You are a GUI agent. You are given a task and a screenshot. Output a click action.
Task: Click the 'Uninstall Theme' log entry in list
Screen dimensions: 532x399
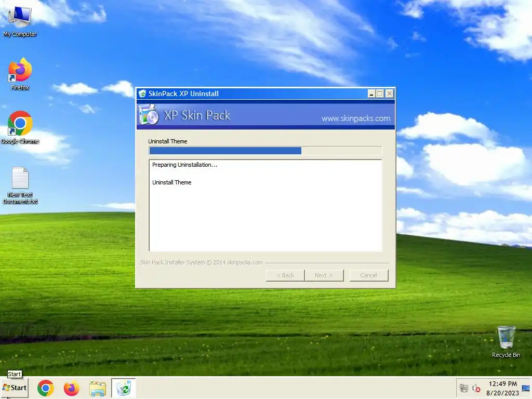[171, 182]
